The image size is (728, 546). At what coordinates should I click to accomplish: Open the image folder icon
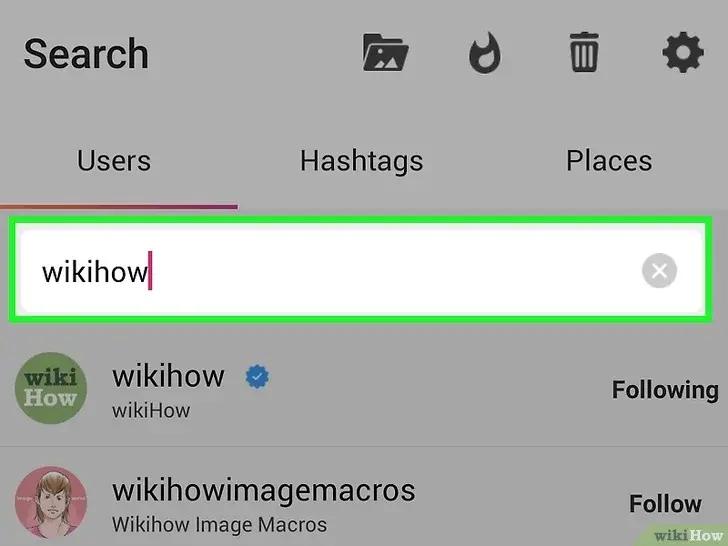[x=385, y=52]
